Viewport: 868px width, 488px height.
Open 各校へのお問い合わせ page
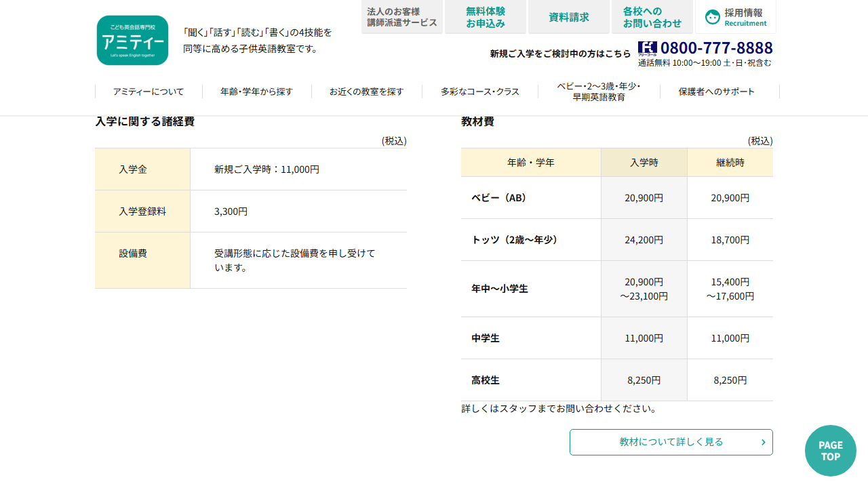[x=652, y=17]
